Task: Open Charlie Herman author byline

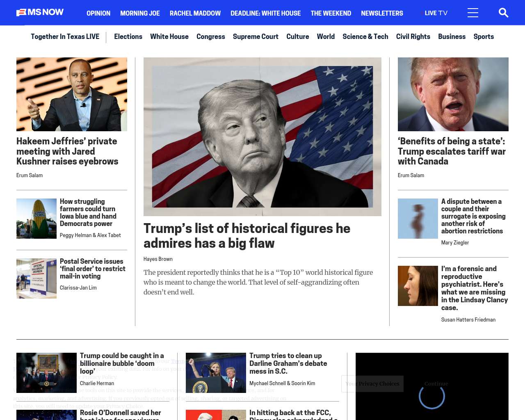Action: click(97, 383)
